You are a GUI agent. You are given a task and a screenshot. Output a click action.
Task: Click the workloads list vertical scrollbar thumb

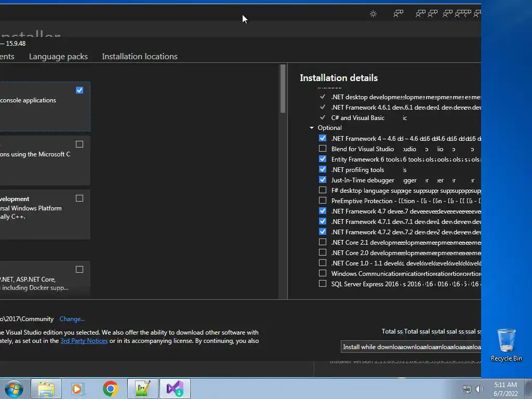pyautogui.click(x=283, y=89)
